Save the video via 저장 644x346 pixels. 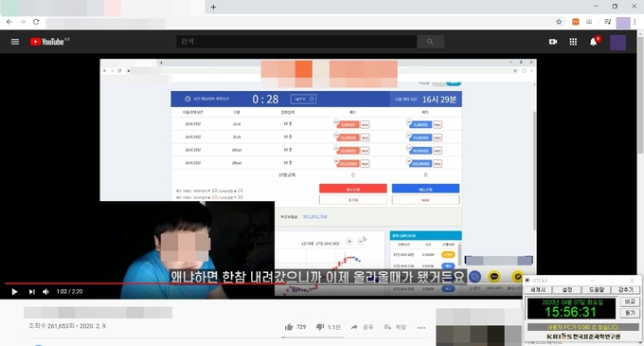(x=395, y=327)
